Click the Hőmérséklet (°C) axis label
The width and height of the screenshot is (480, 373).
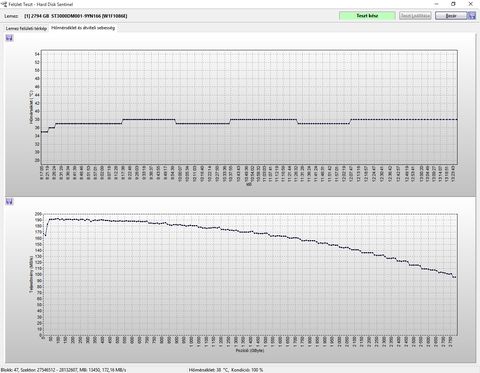pyautogui.click(x=31, y=107)
